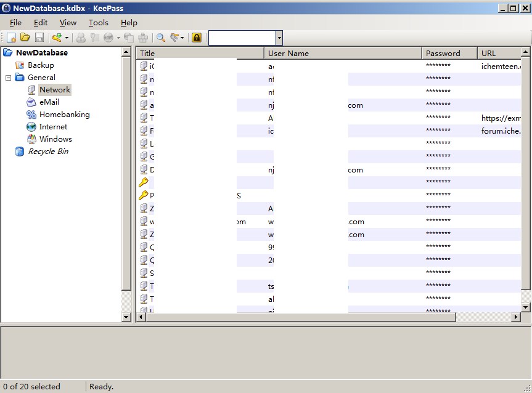Click the Copy URL to clipboard icon

coord(129,38)
